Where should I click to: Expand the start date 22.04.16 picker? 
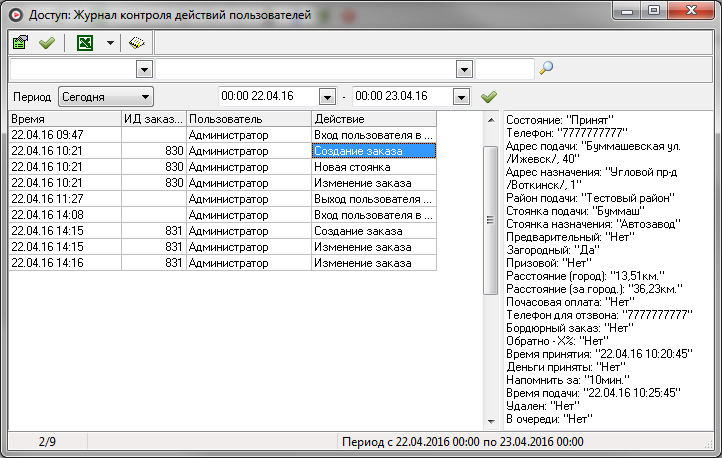tap(326, 97)
